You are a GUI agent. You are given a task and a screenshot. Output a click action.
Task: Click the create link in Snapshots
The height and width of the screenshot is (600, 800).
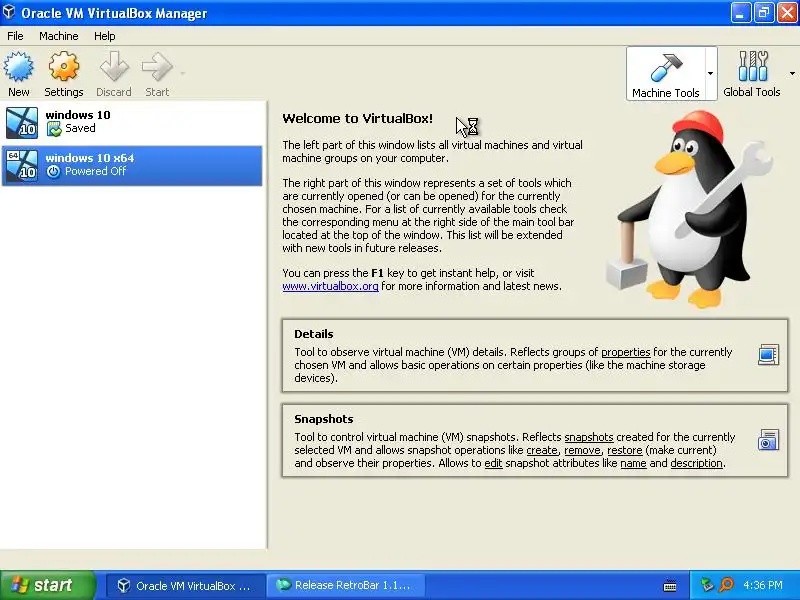(542, 450)
